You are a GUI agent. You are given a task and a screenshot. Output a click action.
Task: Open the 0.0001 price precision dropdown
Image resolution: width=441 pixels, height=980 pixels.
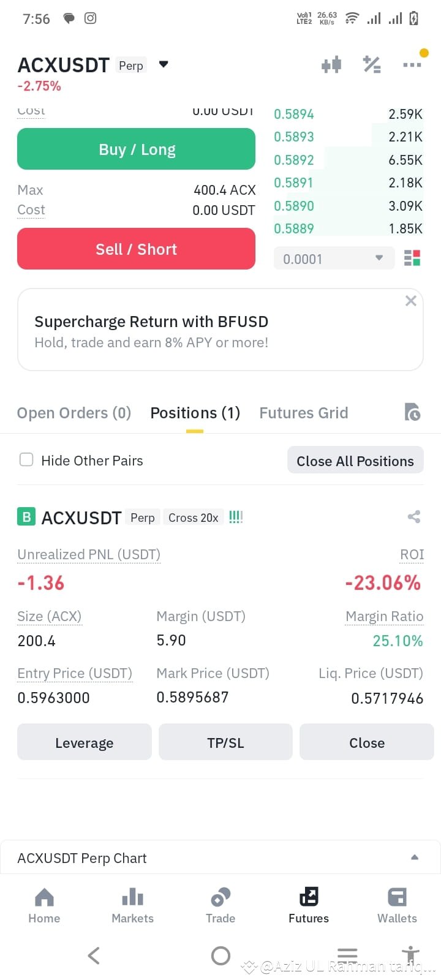coord(334,258)
